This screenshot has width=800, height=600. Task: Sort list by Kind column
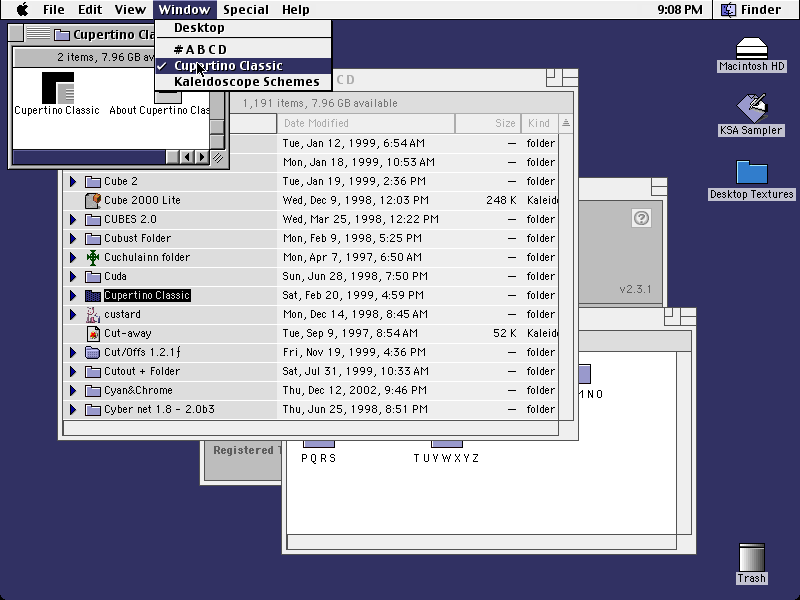click(x=540, y=123)
